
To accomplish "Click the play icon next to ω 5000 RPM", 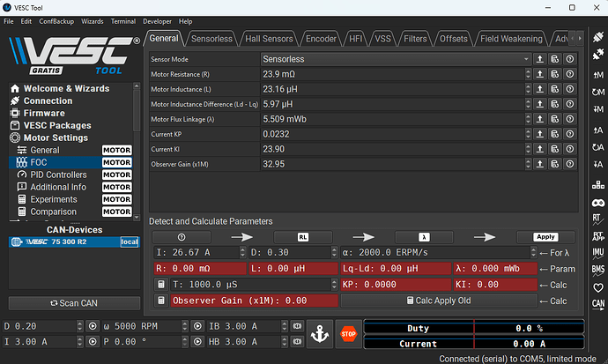I will [197, 326].
